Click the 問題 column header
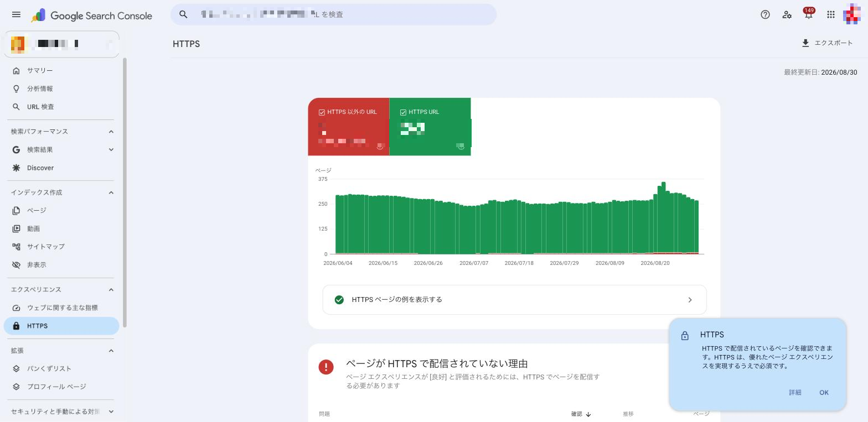This screenshot has width=868, height=422. click(324, 414)
